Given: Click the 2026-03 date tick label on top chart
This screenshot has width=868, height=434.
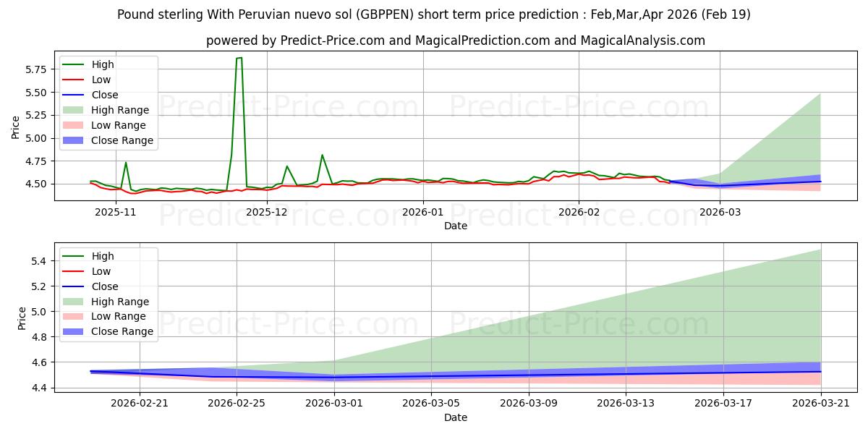Looking at the screenshot, I should [x=720, y=211].
